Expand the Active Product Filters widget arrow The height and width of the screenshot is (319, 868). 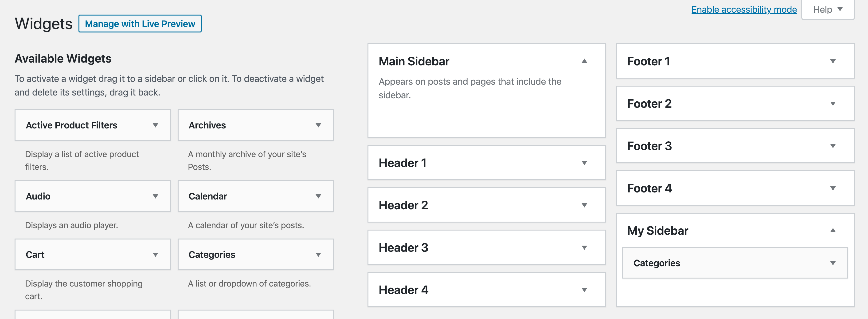(155, 125)
